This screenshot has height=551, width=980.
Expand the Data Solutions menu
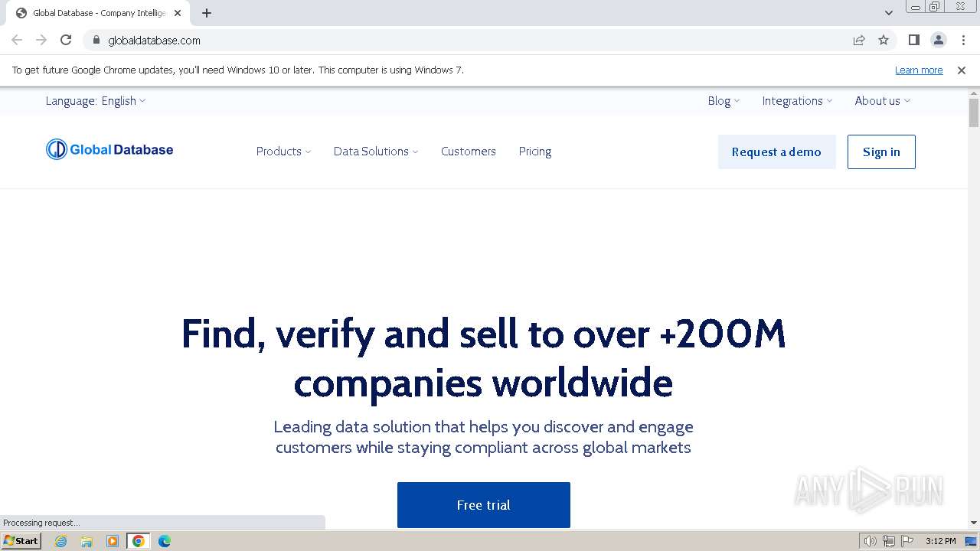click(x=376, y=152)
